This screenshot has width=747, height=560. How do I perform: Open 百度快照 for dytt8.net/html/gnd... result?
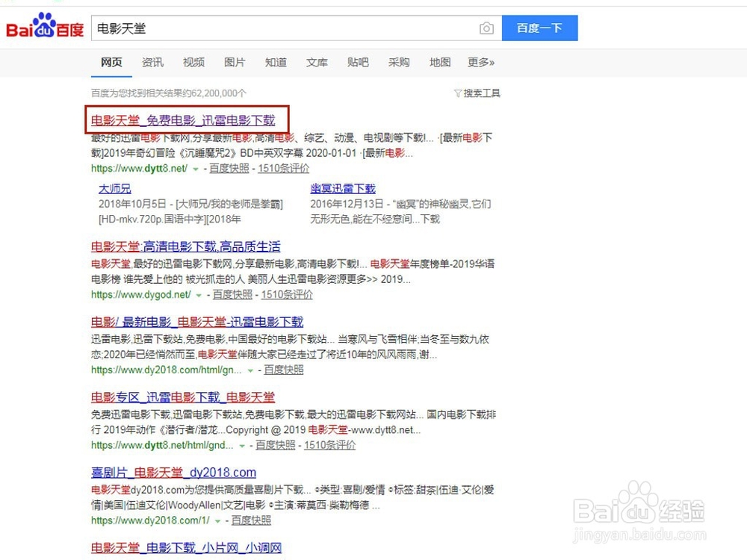276,445
